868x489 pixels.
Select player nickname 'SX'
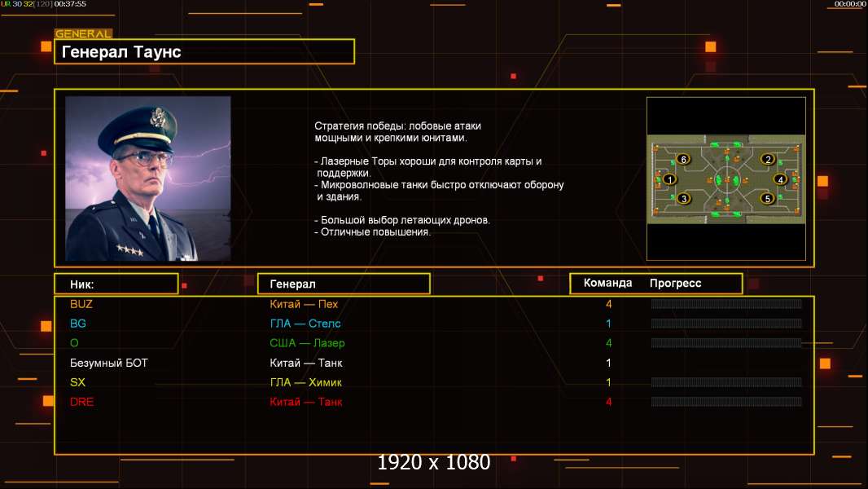click(77, 382)
